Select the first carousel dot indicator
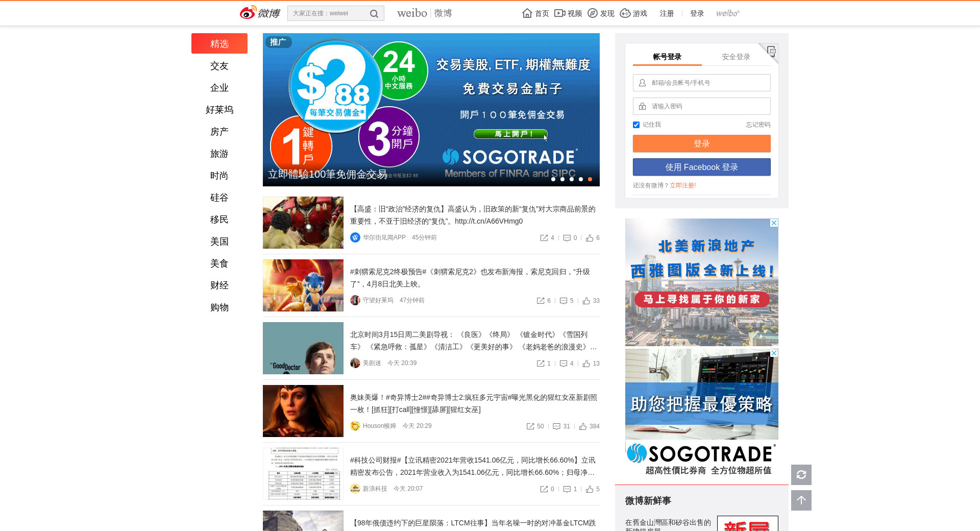Image resolution: width=980 pixels, height=531 pixels. pyautogui.click(x=553, y=179)
